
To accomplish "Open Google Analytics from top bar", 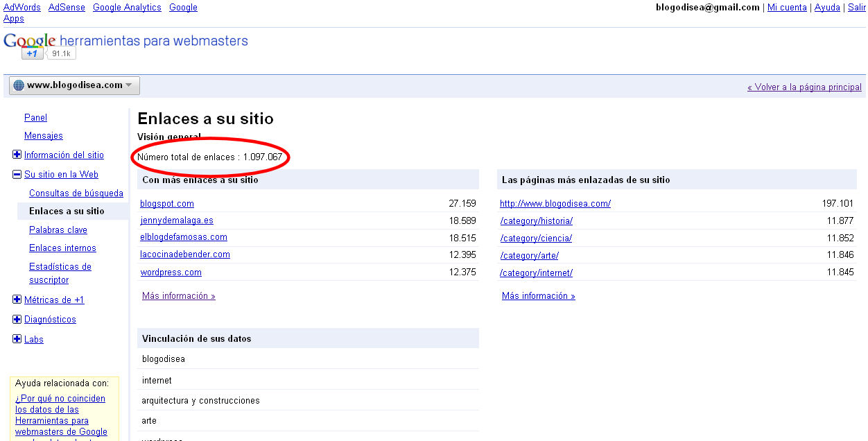I will click(127, 8).
